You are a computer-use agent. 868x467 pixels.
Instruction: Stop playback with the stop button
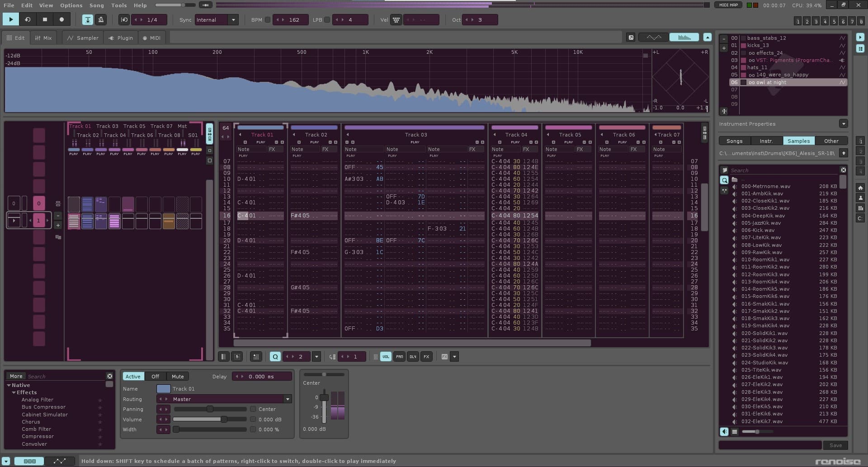click(x=45, y=19)
